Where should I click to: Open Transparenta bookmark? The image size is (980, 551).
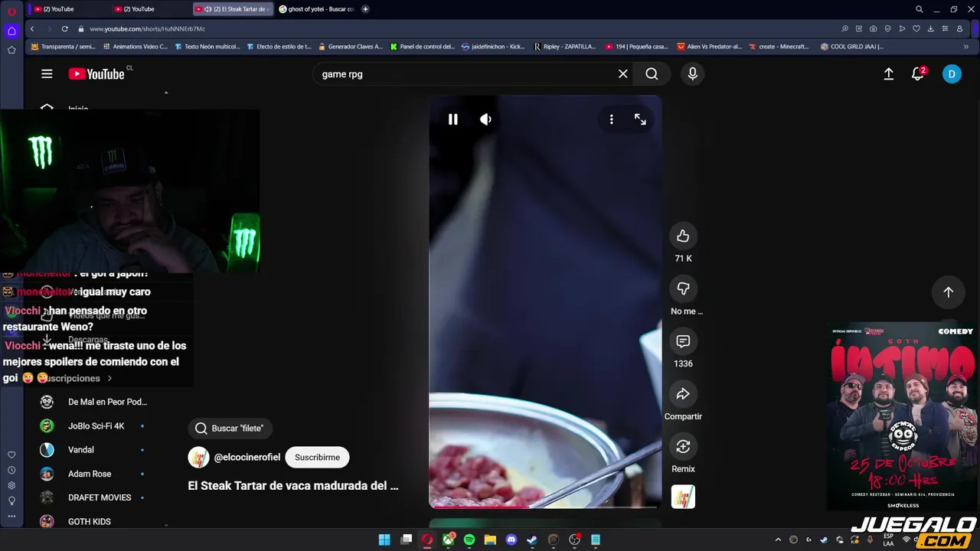coord(63,47)
